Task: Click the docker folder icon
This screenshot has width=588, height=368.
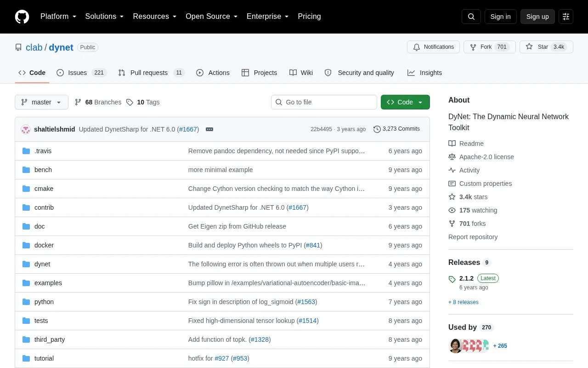Action: pyautogui.click(x=26, y=245)
